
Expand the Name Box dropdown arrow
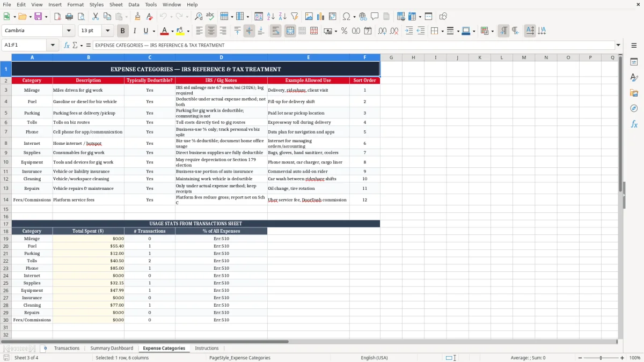point(53,45)
